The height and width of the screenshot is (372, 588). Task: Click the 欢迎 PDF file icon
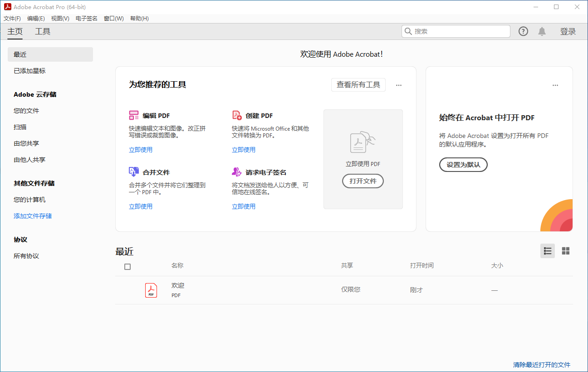point(151,289)
